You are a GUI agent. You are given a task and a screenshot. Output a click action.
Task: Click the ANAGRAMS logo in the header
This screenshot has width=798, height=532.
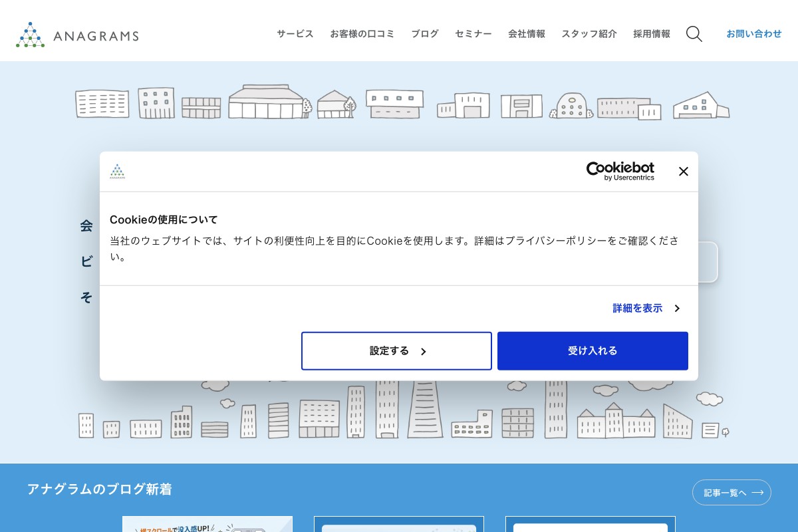[x=77, y=35]
